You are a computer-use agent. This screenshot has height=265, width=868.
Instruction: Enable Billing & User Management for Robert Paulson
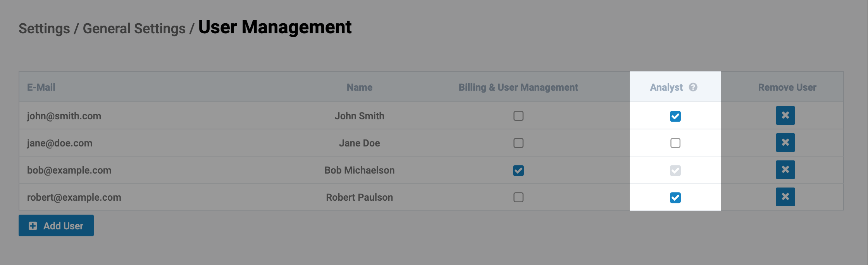(x=518, y=197)
